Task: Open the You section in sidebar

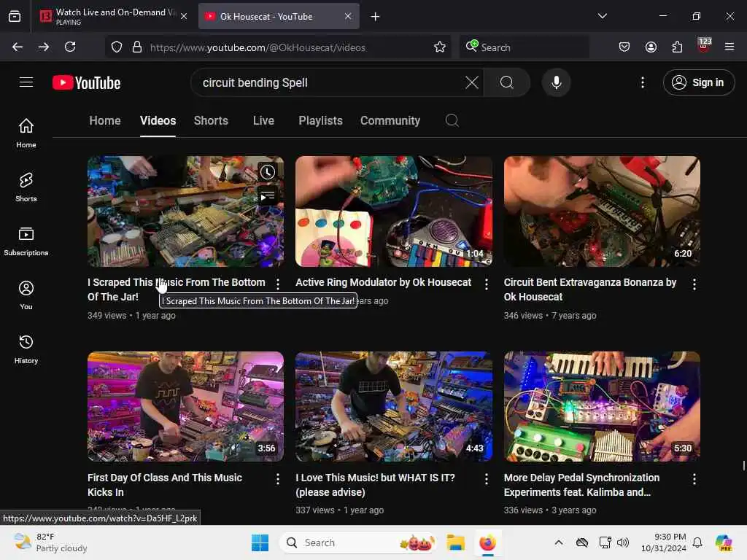Action: pos(26,295)
